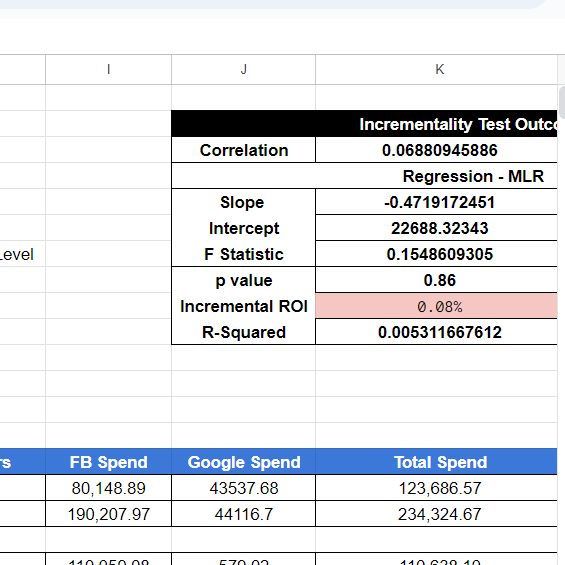Viewport: 565px width, 565px height.
Task: Click the Incrementality Test Outcome black header
Action: pos(364,124)
